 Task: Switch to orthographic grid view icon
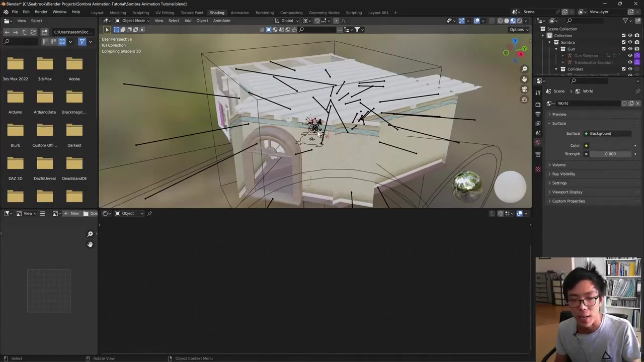click(524, 100)
